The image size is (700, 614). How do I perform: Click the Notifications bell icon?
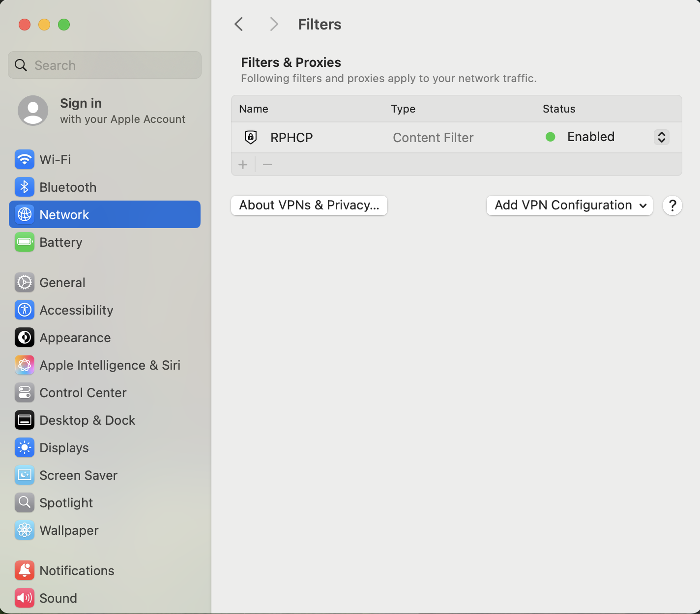tap(24, 570)
